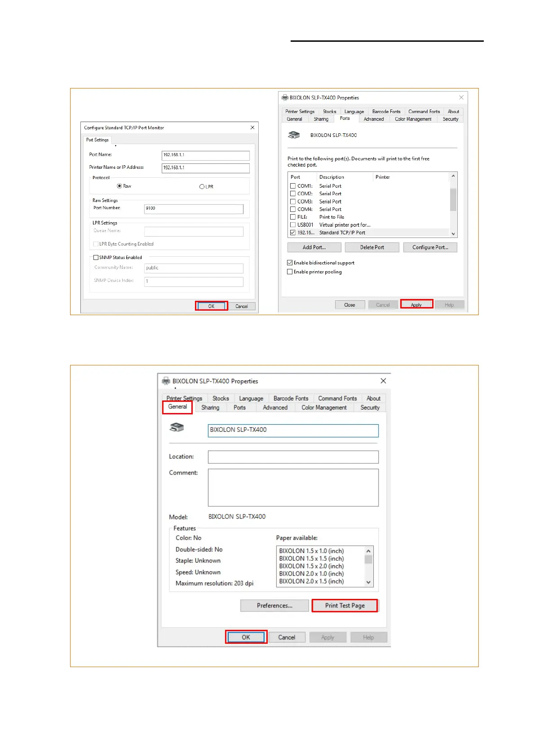Select paper size BIXOLON 1.5 x 2.0 (inch)
Image resolution: width=535 pixels, height=756 pixels.
311,566
